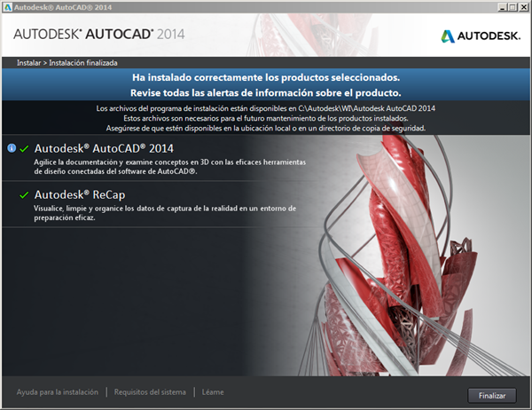Select the Autodesk ReCap product title
The image size is (532, 410).
tap(80, 194)
